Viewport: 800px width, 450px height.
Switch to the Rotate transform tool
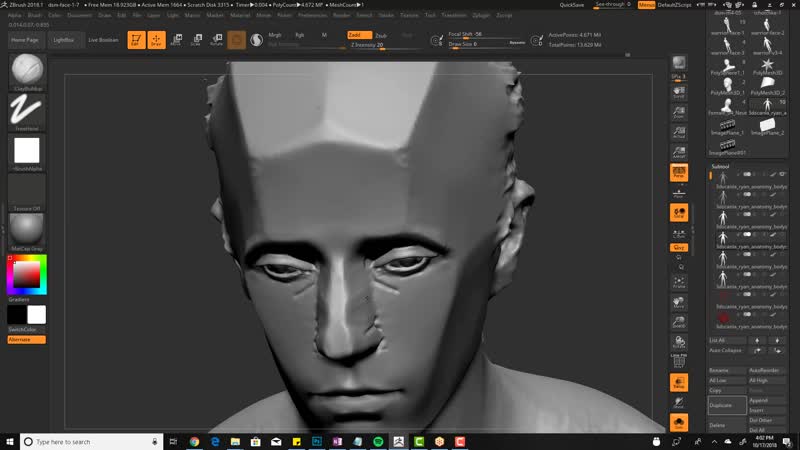tap(216, 40)
